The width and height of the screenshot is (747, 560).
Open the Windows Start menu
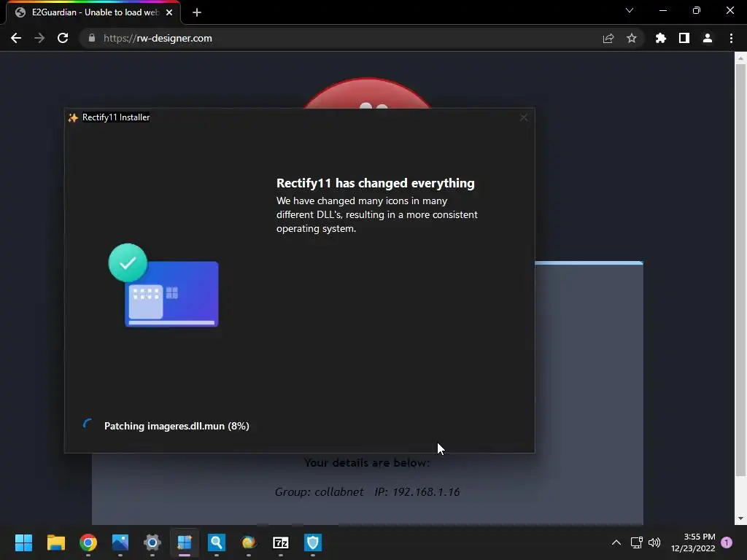(x=23, y=542)
